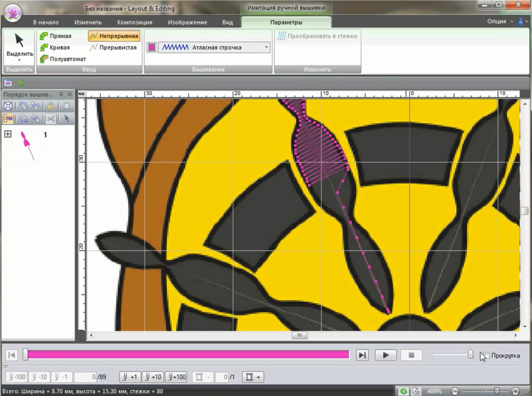The image size is (532, 396).
Task: Enable the Прокрутка checkbox
Action: click(485, 355)
